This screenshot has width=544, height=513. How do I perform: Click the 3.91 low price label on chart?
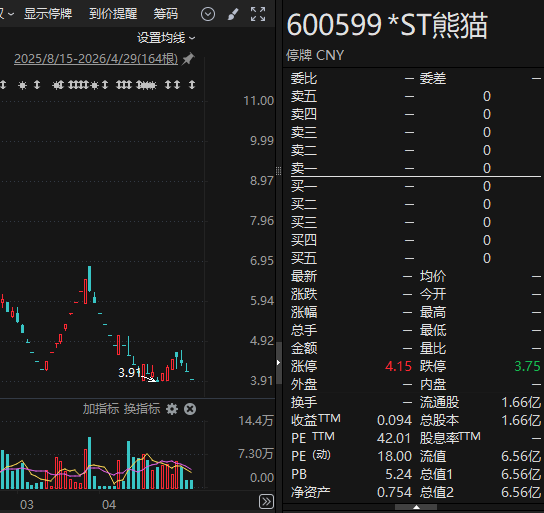coord(129,373)
